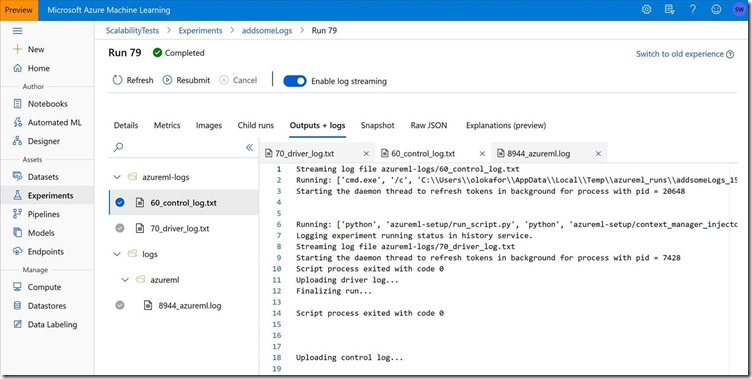The width and height of the screenshot is (752, 379).
Task: Collapse the logs folder
Action: [x=117, y=254]
